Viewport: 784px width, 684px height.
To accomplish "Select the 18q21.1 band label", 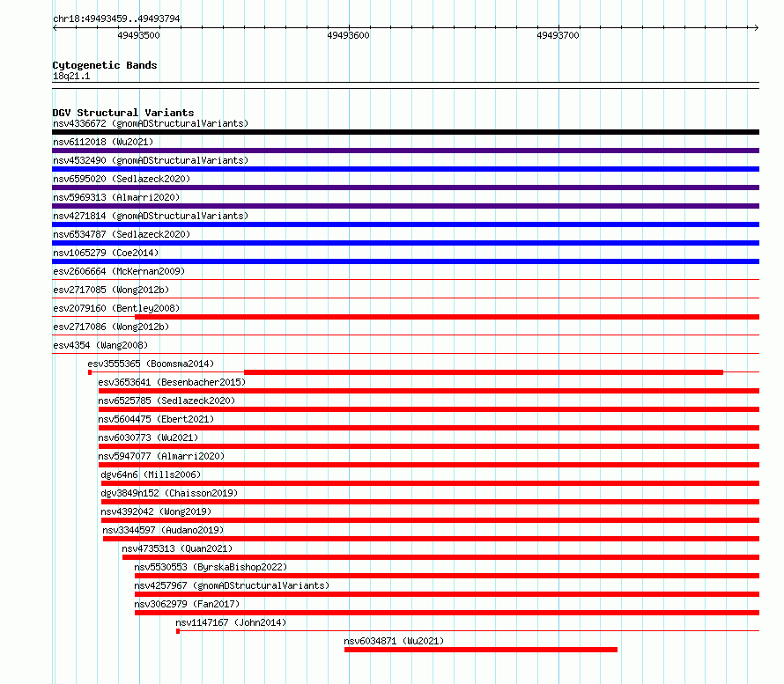I will tap(71, 76).
